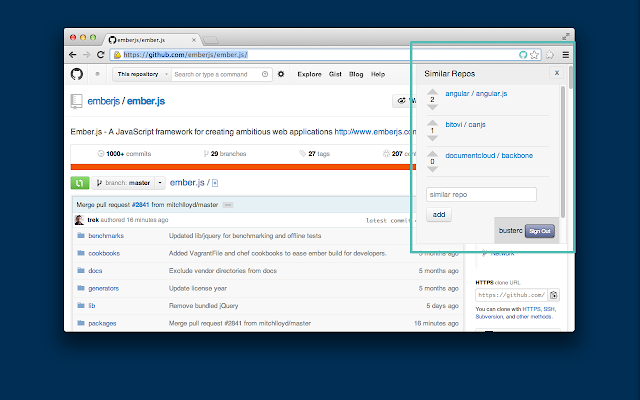
Task: Upvote angular / angular.js
Action: click(x=432, y=91)
